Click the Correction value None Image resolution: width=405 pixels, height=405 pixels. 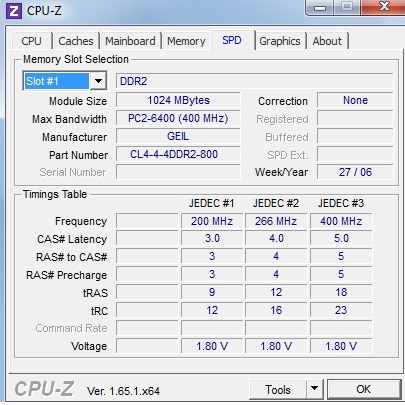[355, 100]
